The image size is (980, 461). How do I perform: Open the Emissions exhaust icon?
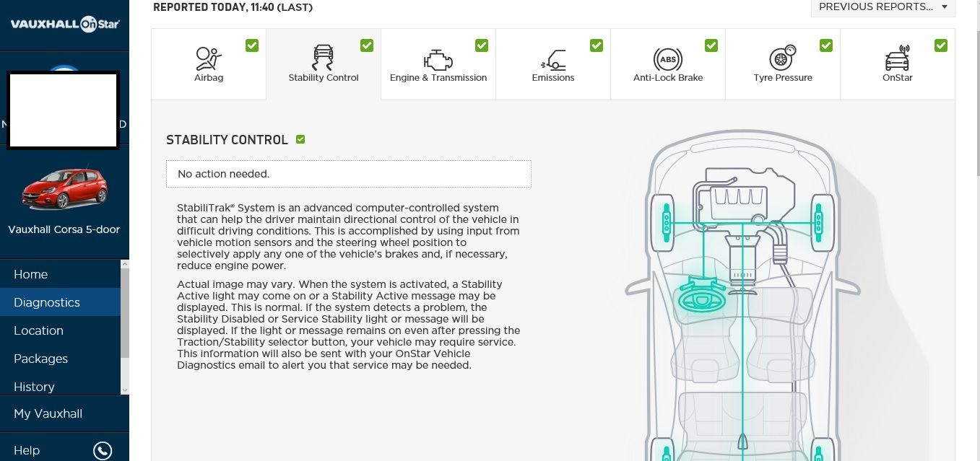552,59
